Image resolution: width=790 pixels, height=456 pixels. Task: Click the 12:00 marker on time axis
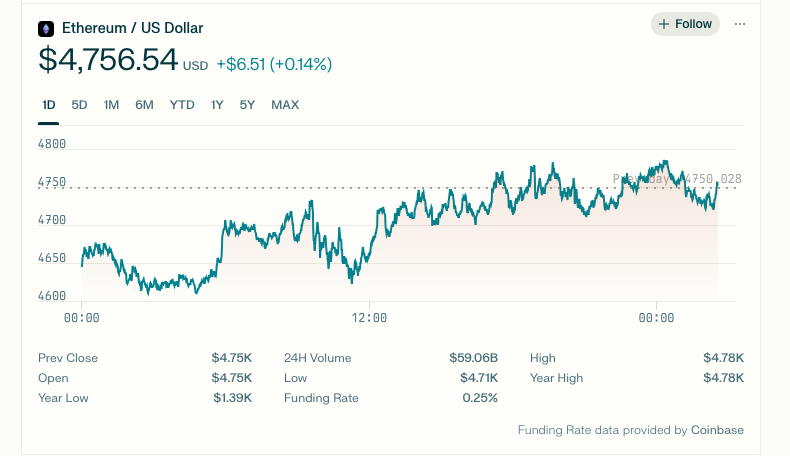tap(369, 318)
